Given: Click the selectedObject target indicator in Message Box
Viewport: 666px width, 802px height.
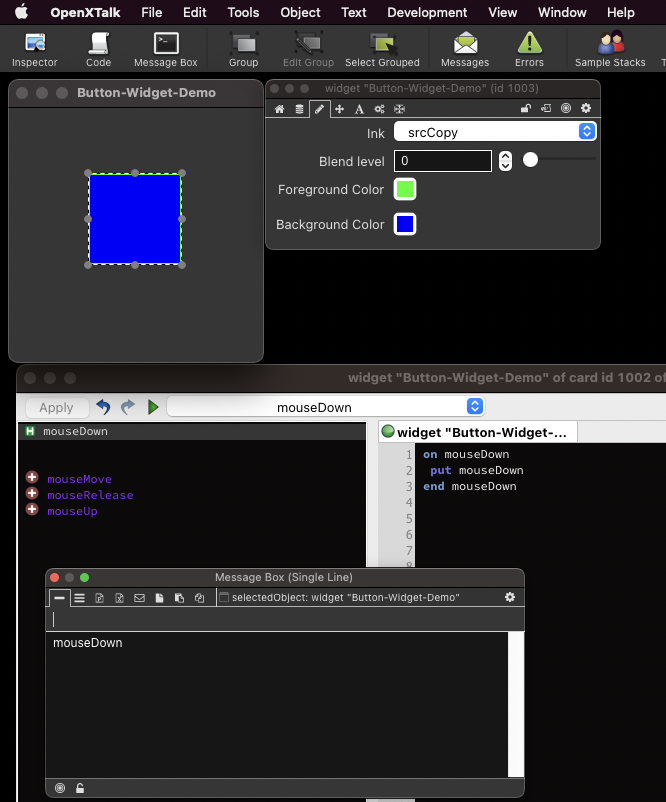Looking at the screenshot, I should coord(340,597).
